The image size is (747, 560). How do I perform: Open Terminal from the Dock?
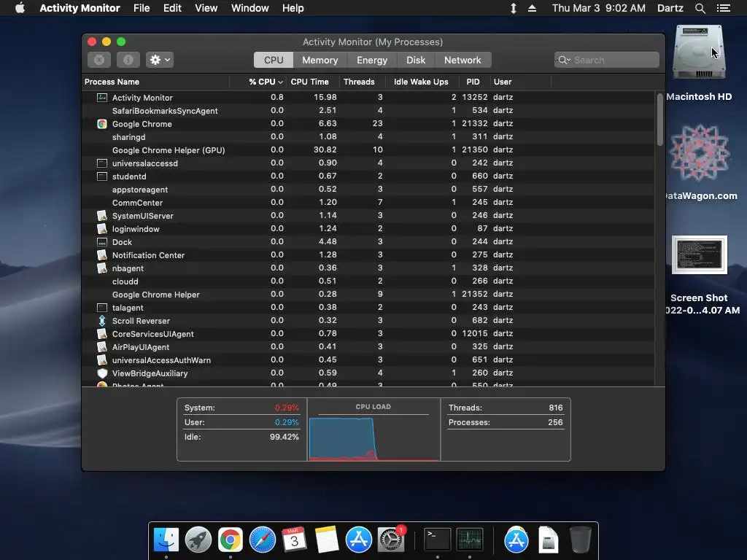[x=438, y=540]
